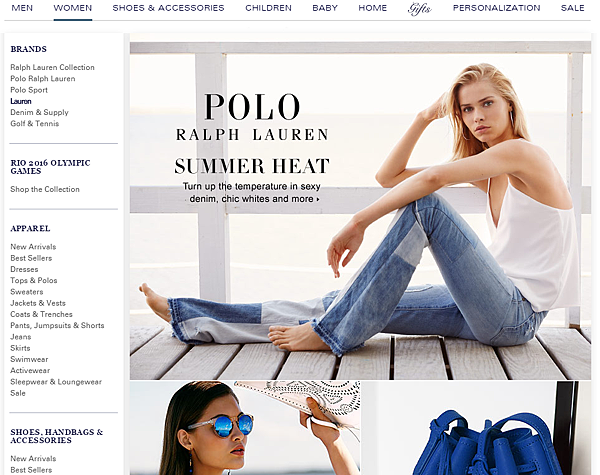Open the blue sunglasses model image

tap(245, 428)
